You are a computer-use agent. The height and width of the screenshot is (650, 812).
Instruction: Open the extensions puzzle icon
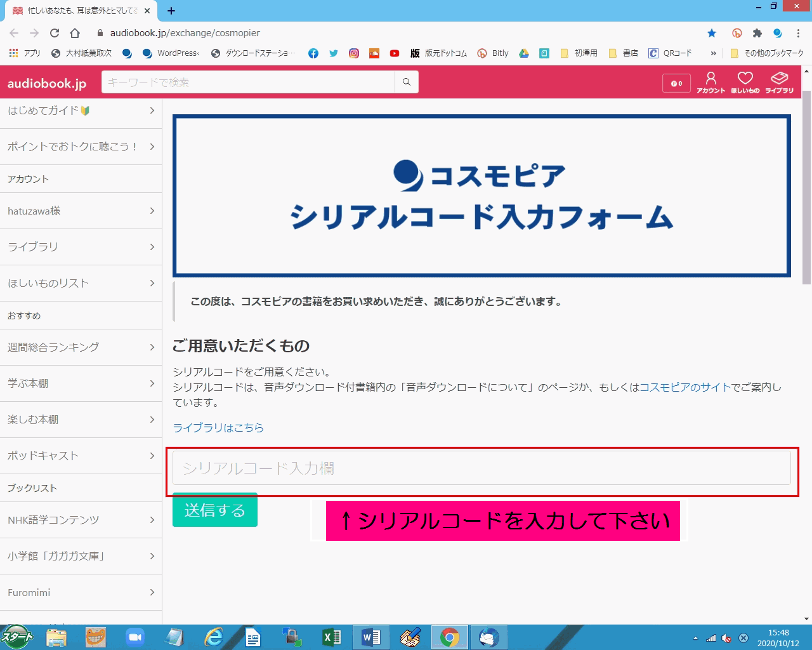coord(757,33)
